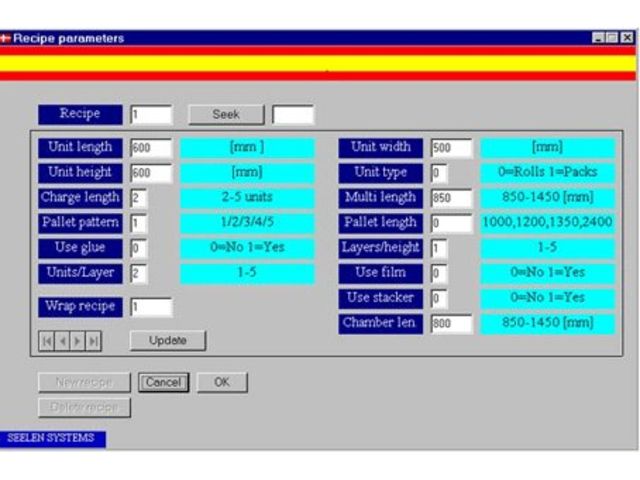Viewport: 640px width, 480px height.
Task: Maximize the Recipe parameters window
Action: coord(613,38)
